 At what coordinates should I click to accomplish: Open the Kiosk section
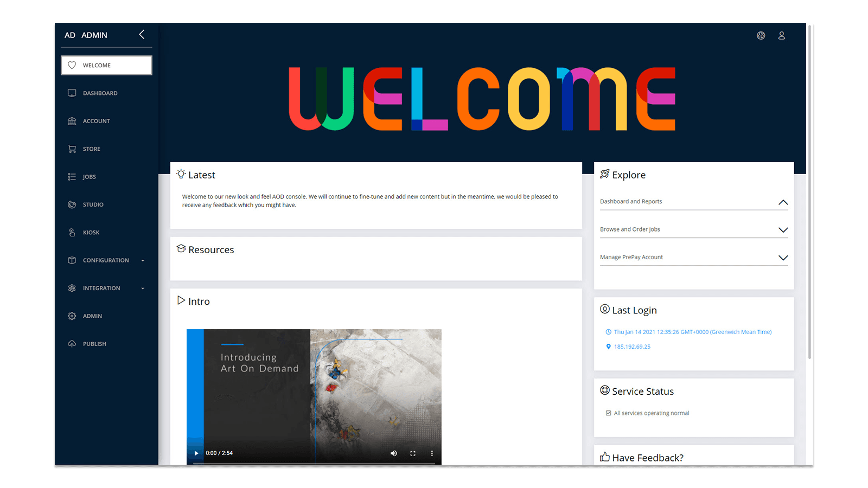[91, 232]
